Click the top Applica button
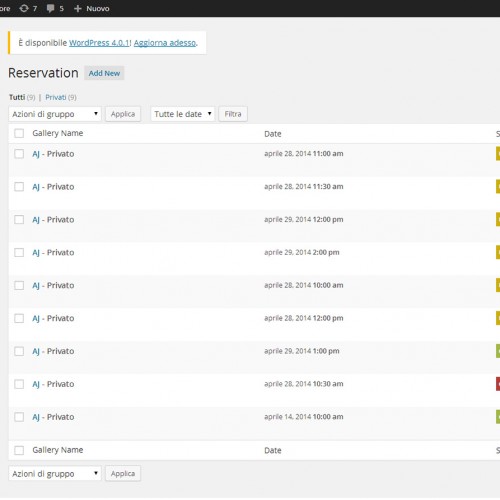 pyautogui.click(x=123, y=114)
